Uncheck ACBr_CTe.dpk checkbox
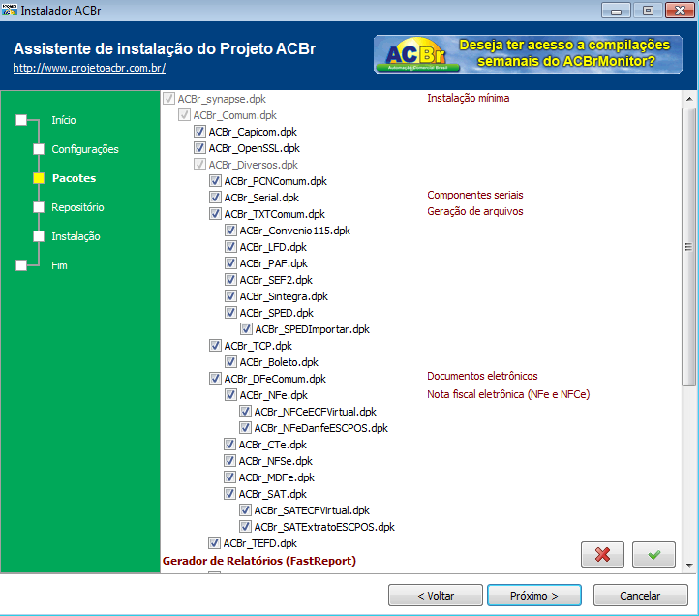This screenshot has height=616, width=699. click(x=229, y=445)
